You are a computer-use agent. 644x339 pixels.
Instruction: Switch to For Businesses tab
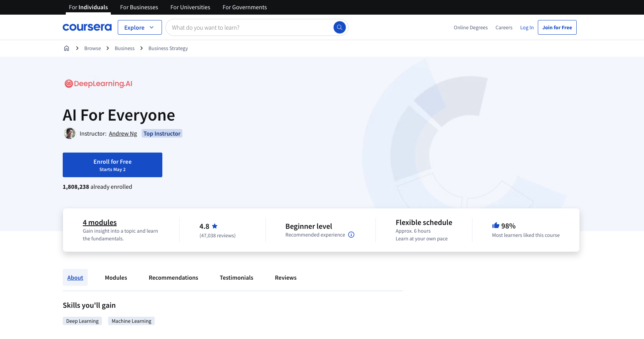click(x=139, y=7)
